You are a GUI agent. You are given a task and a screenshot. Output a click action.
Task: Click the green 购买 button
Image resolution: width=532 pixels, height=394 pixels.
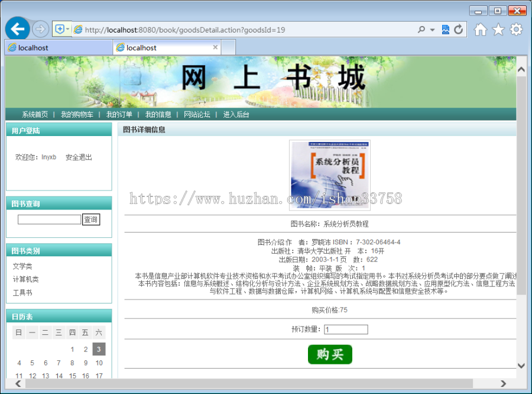tap(330, 355)
